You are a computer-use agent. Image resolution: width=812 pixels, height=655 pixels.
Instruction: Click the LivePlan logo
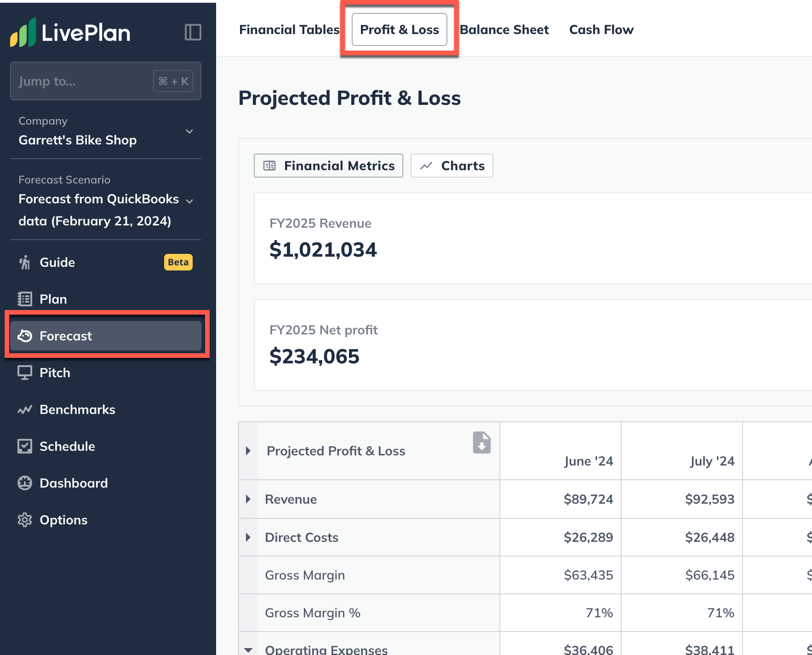point(70,32)
